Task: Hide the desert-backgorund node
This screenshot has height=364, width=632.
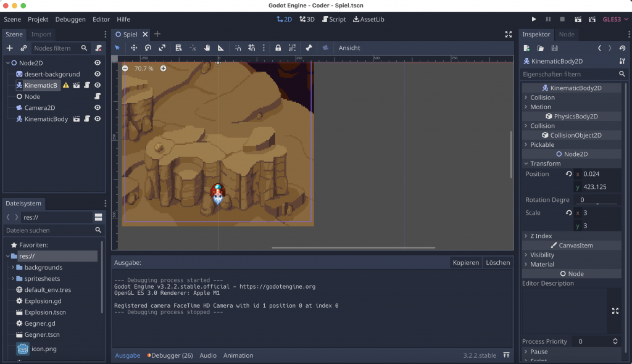Action: pyautogui.click(x=98, y=74)
